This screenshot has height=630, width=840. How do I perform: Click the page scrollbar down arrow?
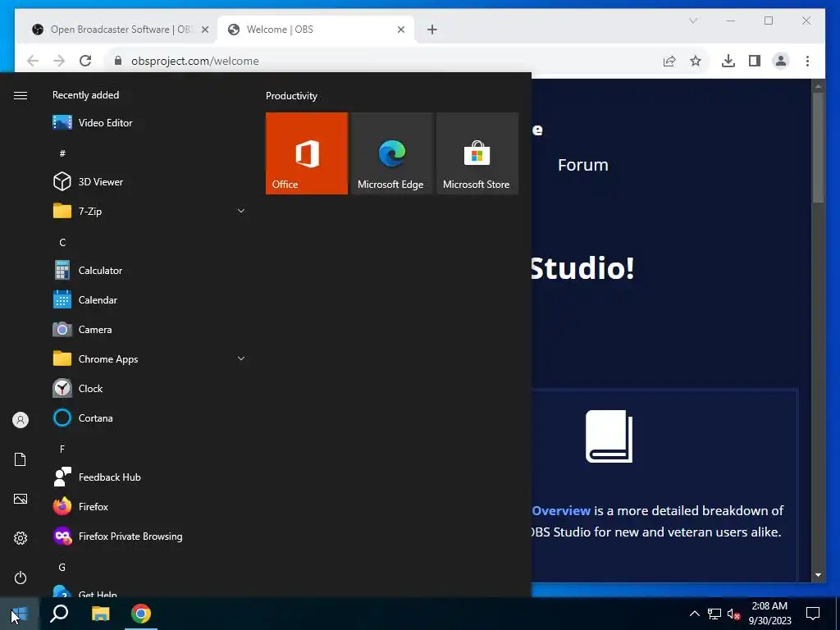(818, 575)
